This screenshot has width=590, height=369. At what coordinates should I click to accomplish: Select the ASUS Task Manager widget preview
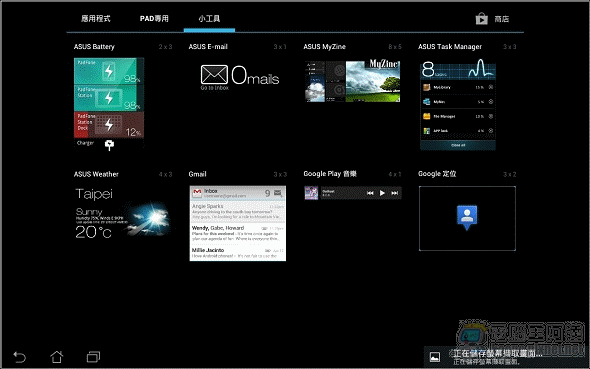coord(458,104)
